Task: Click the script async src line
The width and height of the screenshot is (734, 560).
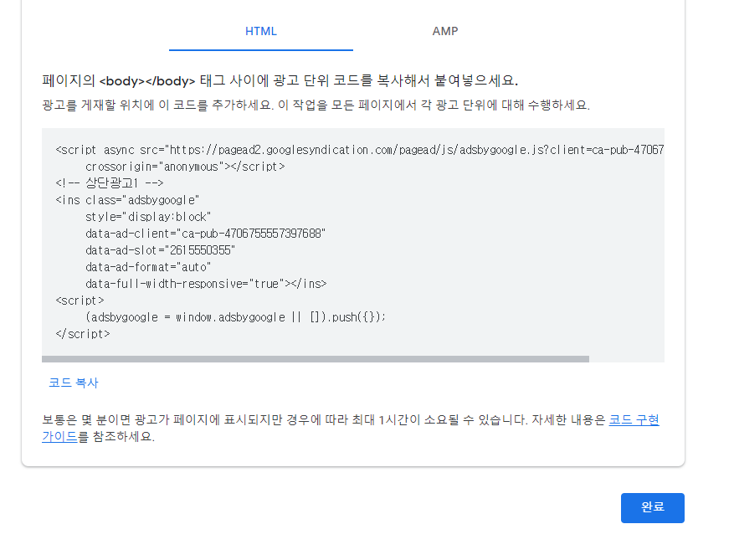Action: click(360, 150)
